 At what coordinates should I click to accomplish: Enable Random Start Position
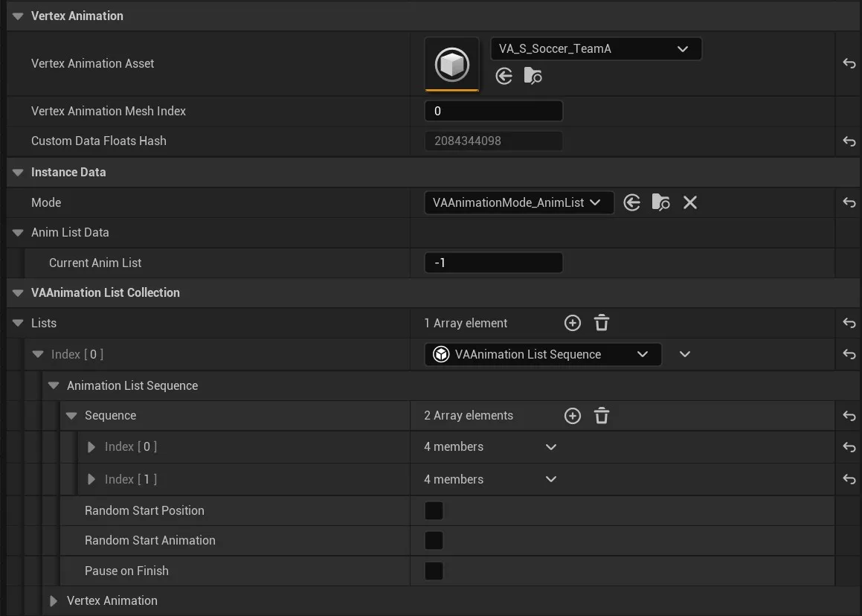434,510
